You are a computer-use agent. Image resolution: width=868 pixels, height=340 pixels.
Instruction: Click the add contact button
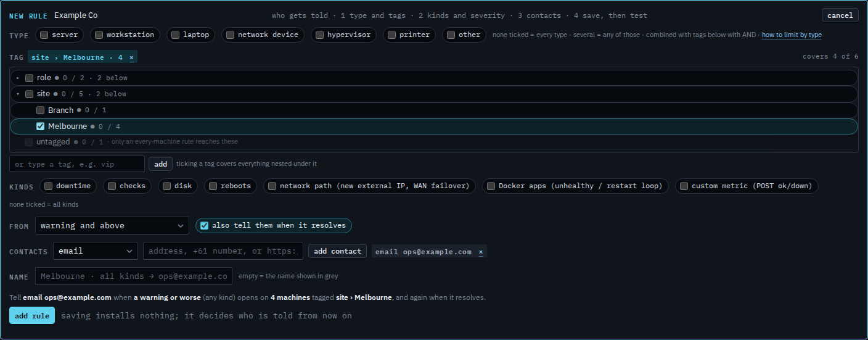[337, 251]
